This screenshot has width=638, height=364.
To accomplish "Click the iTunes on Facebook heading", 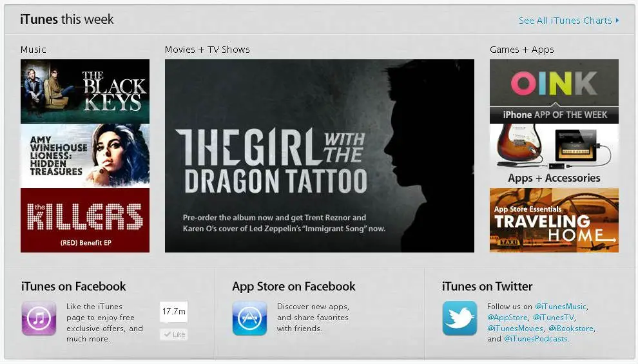I will 73,286.
